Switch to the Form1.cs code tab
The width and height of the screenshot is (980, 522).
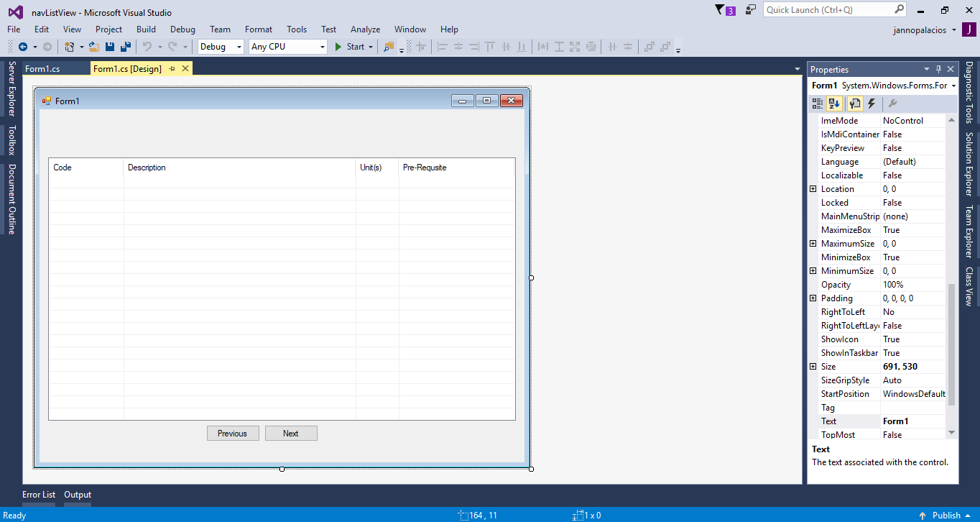(x=42, y=68)
